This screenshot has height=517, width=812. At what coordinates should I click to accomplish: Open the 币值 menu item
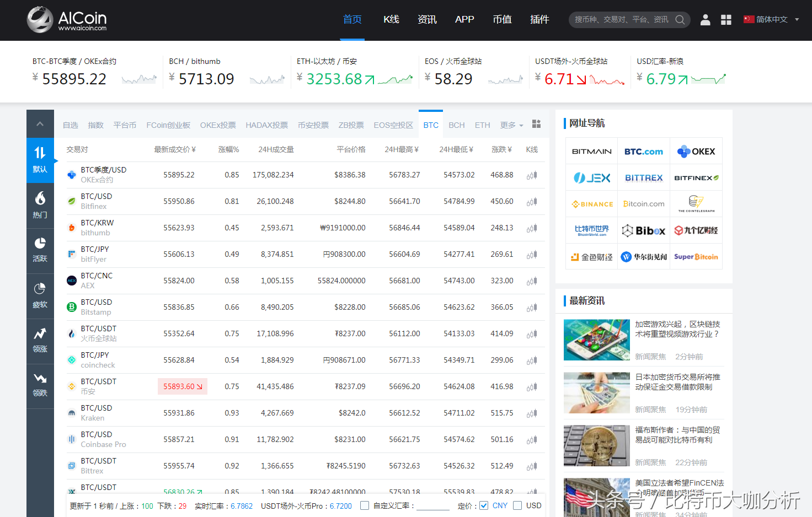tap(502, 19)
